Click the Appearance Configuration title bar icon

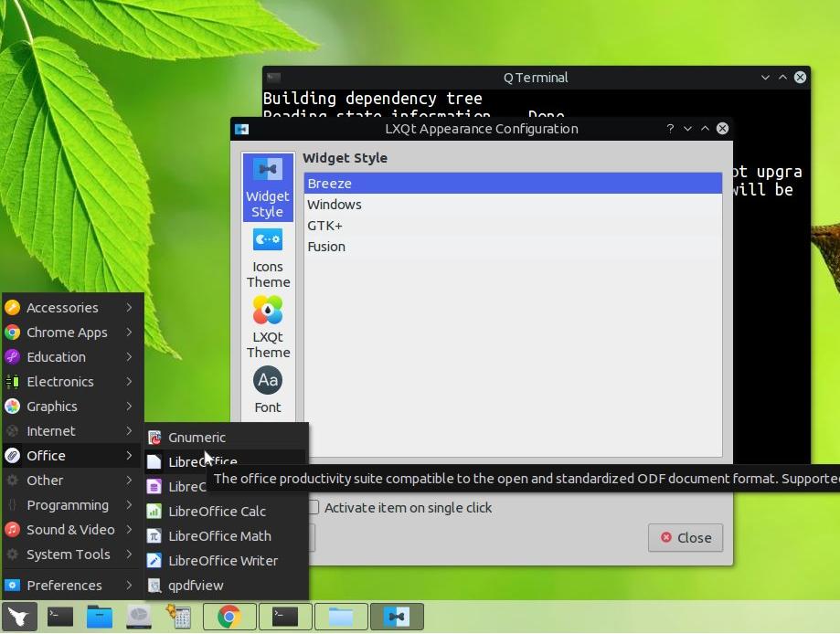[x=241, y=129]
